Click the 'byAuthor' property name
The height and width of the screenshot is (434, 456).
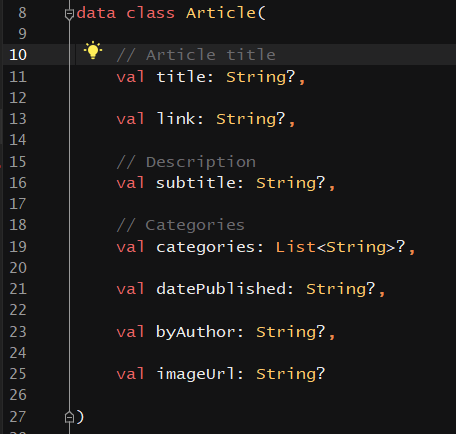click(x=196, y=332)
